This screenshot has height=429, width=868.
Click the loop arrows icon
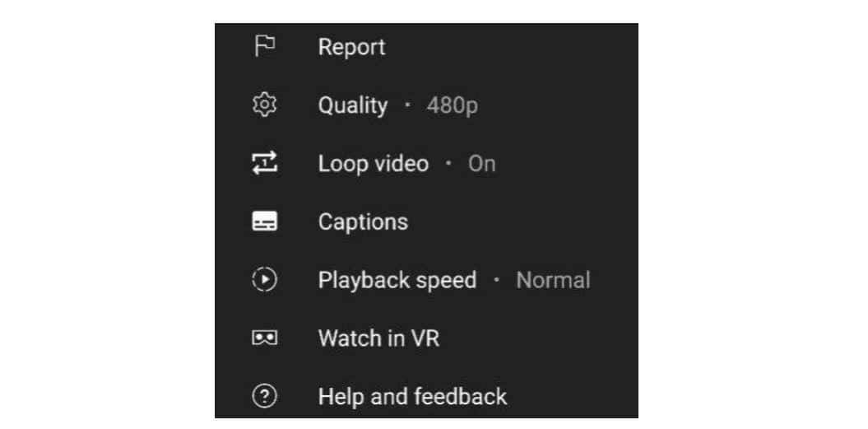pos(264,164)
